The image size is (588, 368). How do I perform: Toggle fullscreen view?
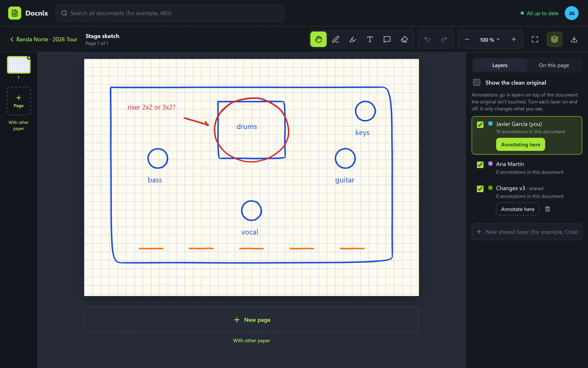click(535, 39)
